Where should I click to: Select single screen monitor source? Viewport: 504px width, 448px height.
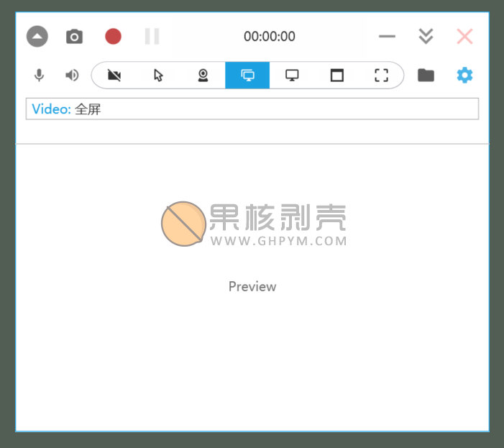pyautogui.click(x=292, y=76)
